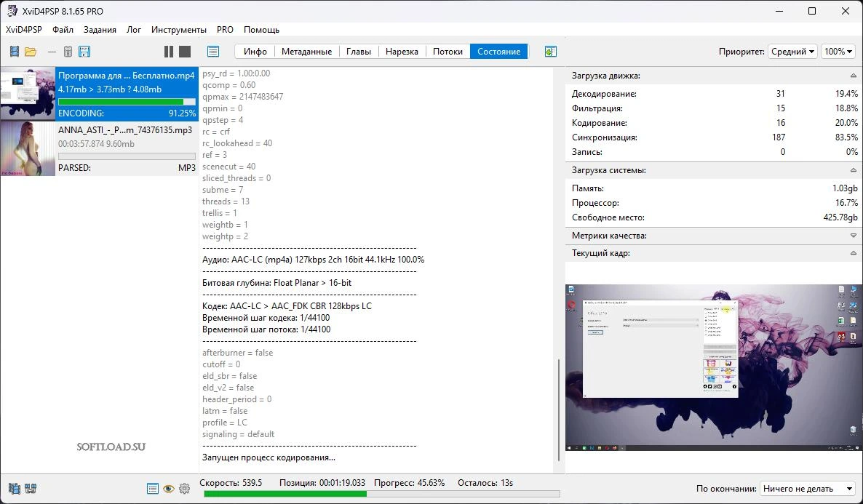The width and height of the screenshot is (863, 504).
Task: Click the ENCODING: 91.25% status text
Action: tap(127, 113)
